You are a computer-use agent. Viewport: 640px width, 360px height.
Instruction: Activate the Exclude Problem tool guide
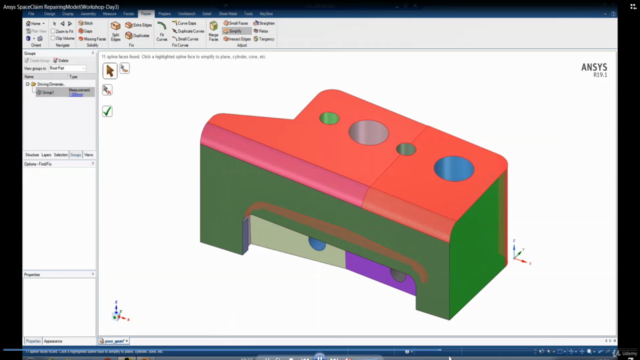[x=107, y=90]
